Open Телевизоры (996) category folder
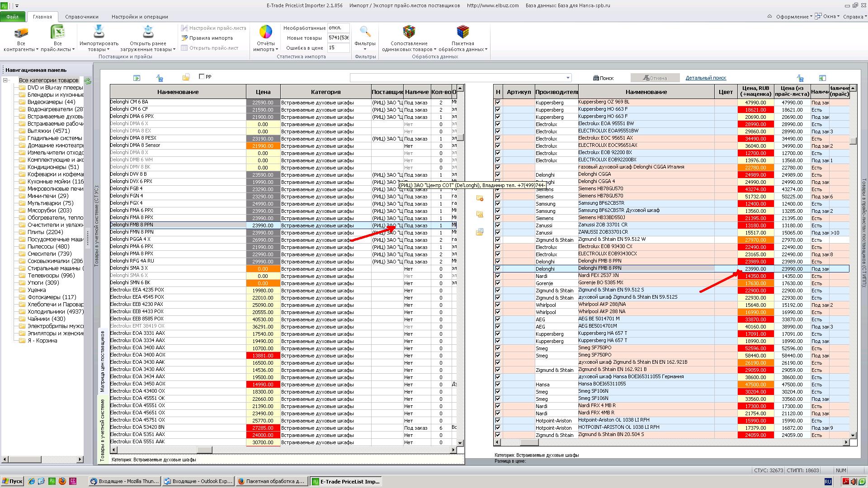This screenshot has width=868, height=488. pyautogui.click(x=47, y=276)
